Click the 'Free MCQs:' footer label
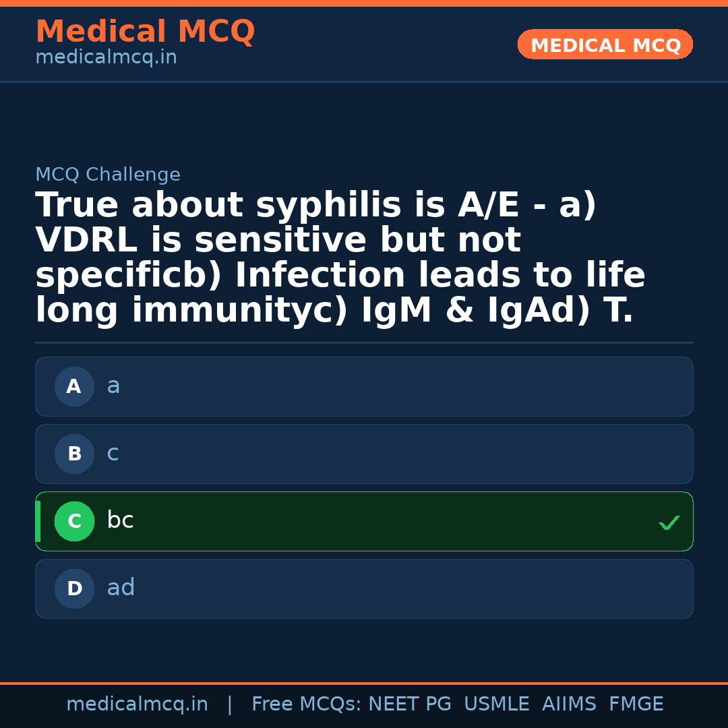 pos(307,704)
